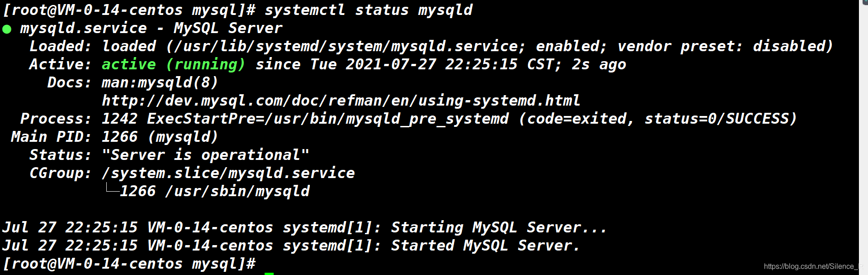
Task: Click the Main PID value 1266
Action: coord(120,137)
